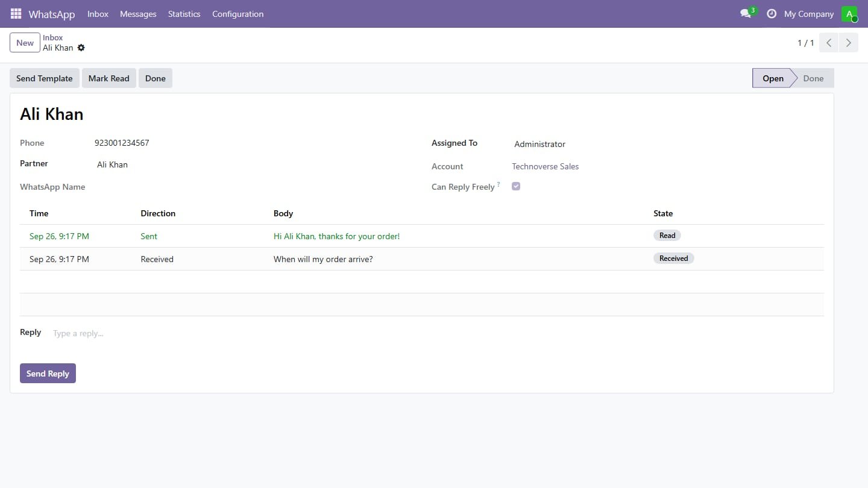The width and height of the screenshot is (868, 488).
Task: Set status bar stage to Done
Action: (813, 78)
